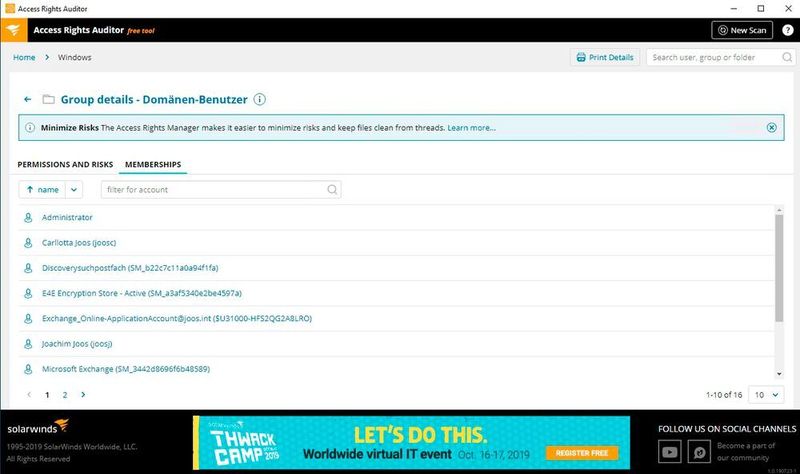Toggle sort direction by name
The width and height of the screenshot is (800, 474).
pos(42,189)
